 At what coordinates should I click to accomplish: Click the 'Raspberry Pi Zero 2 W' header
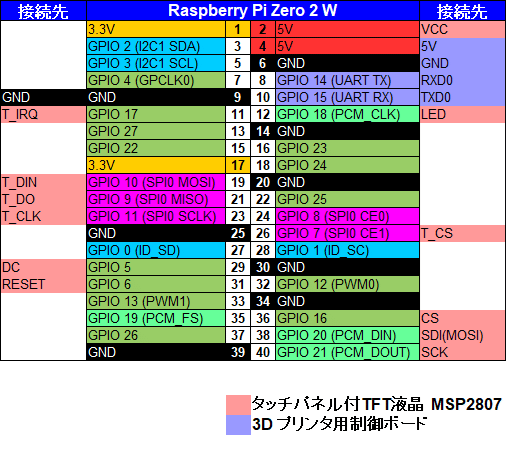click(253, 11)
